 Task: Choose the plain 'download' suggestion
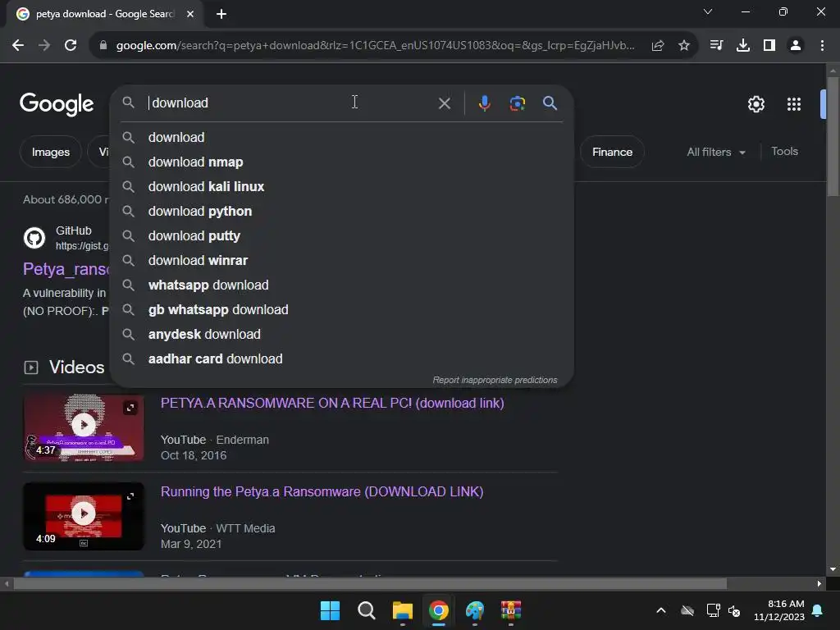point(342,138)
